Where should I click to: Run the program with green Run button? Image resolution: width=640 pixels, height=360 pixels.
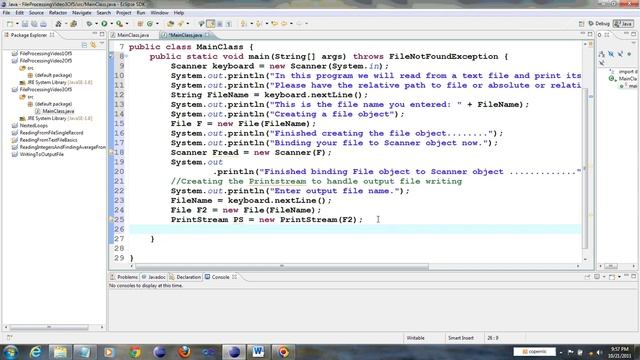pyautogui.click(x=104, y=24)
